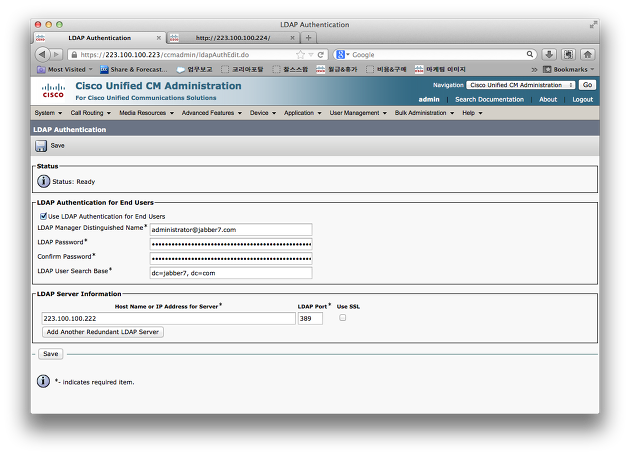
Task: Open the Most Visited bookmarks dropdown
Action: click(x=65, y=70)
